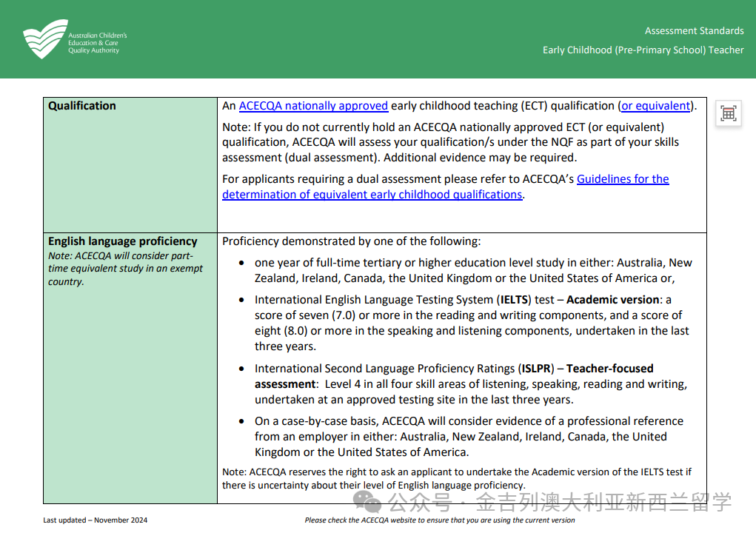Click 'Note: ACECQA reserves the right' paragraph
The width and height of the screenshot is (756, 533).
[457, 478]
